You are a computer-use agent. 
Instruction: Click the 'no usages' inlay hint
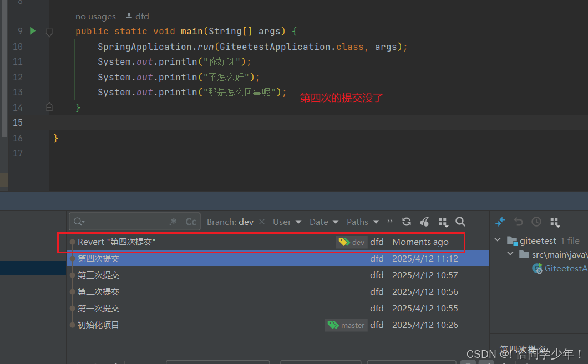coord(95,17)
